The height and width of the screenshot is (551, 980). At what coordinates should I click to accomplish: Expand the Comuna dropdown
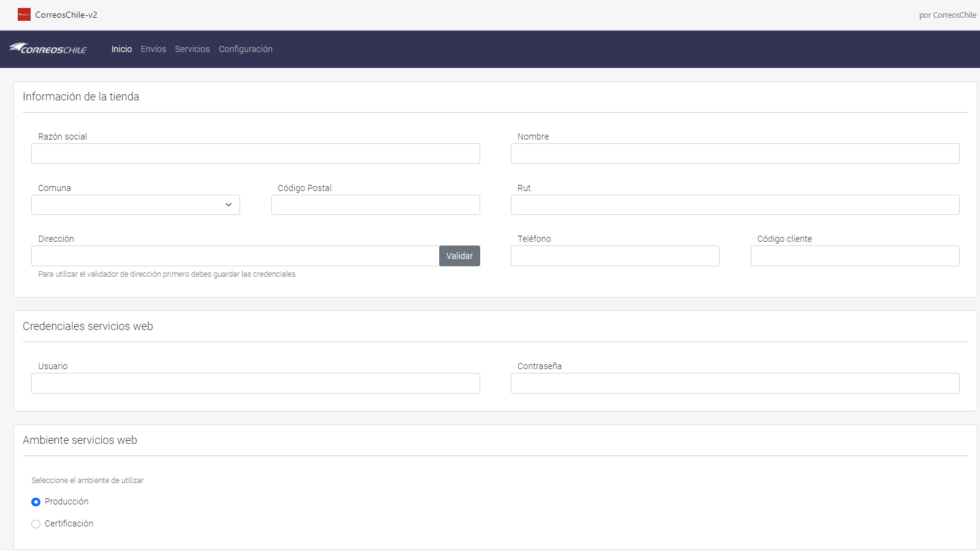(135, 204)
